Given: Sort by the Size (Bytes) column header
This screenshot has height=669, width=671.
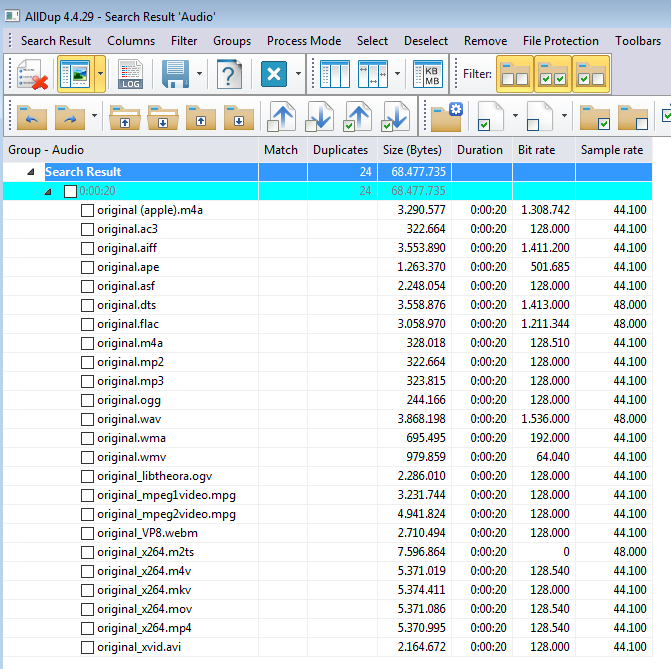Looking at the screenshot, I should point(412,150).
